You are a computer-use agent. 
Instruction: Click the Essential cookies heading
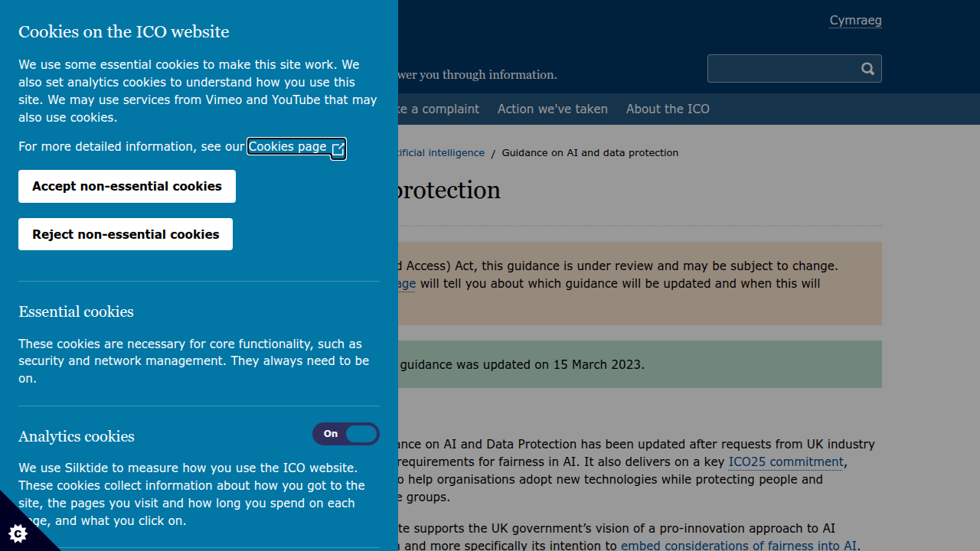(76, 311)
